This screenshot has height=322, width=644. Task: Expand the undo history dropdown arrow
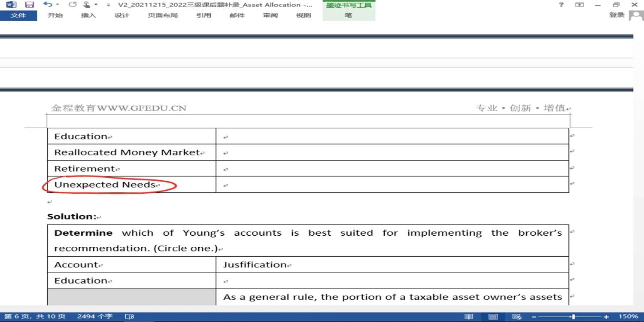58,5
